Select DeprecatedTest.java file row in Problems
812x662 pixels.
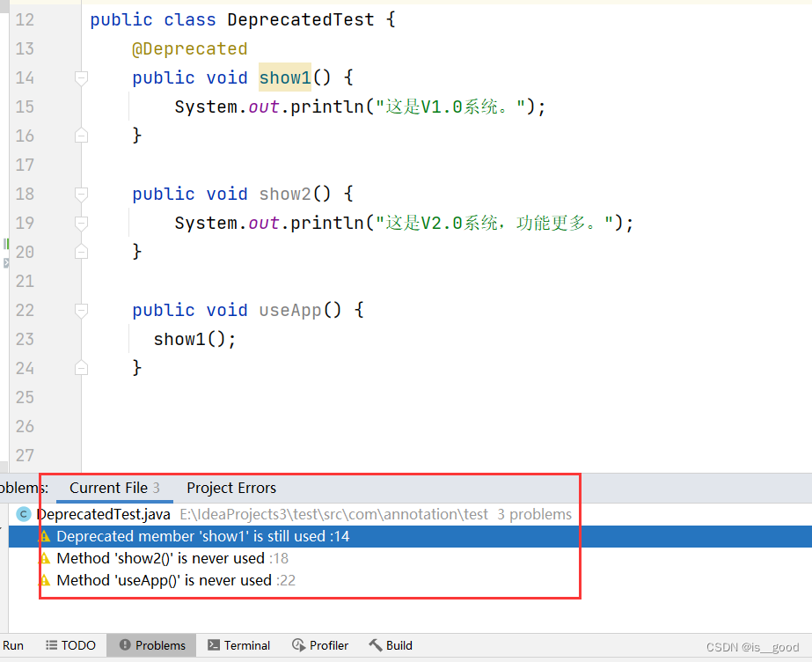click(x=410, y=514)
